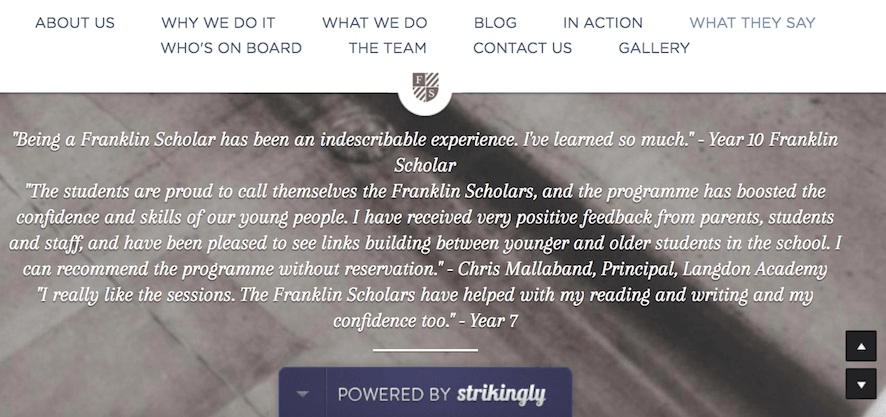Go to The Team section
Screen dimensions: 886x417
click(x=387, y=47)
